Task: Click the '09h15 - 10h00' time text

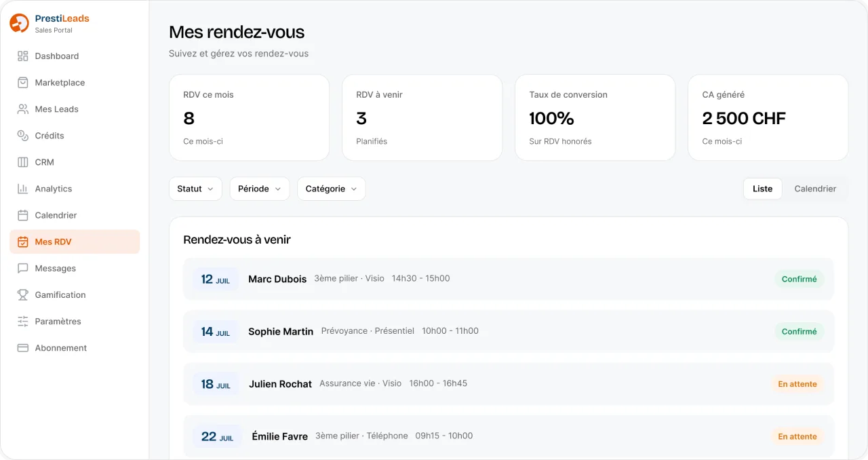Action: (x=444, y=436)
